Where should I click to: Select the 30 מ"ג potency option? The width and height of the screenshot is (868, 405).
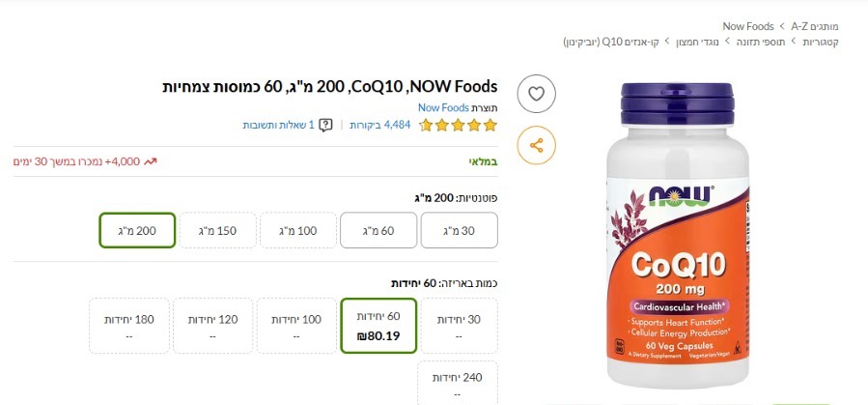pos(460,230)
